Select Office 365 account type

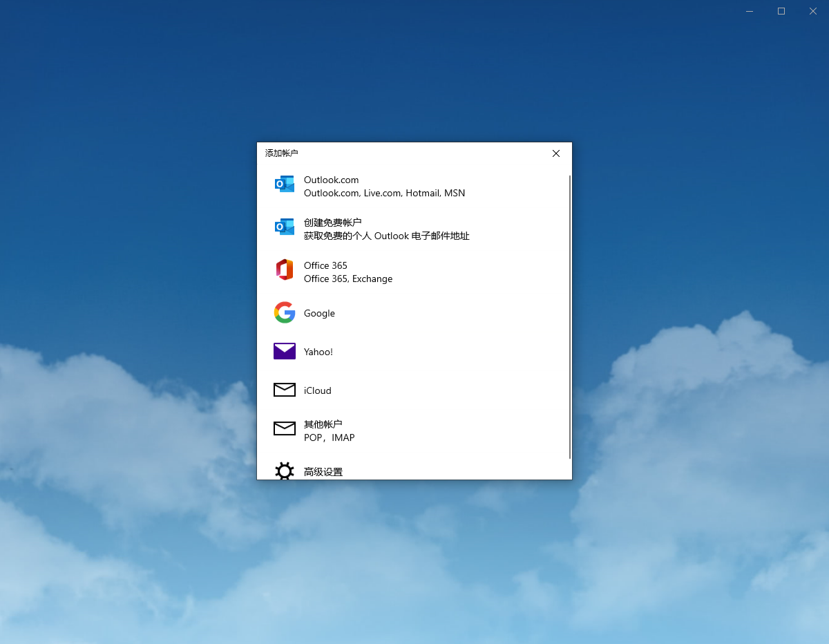(x=325, y=265)
